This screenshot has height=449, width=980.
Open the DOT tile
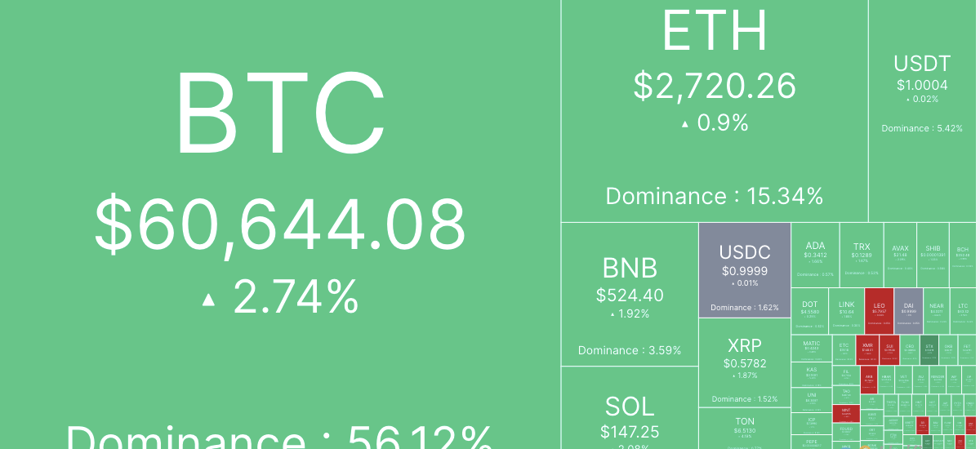[x=810, y=311]
